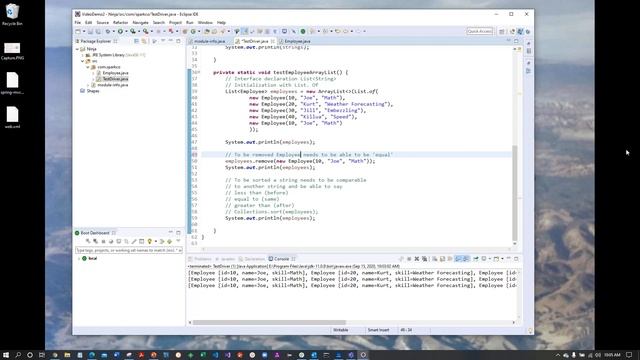Open the Navigate menu
This screenshot has height=360, width=640.
pyautogui.click(x=140, y=22)
